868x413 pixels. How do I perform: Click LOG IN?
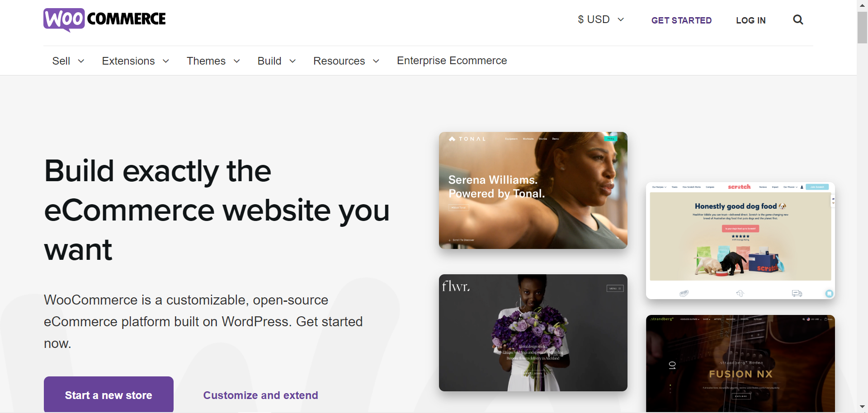point(750,20)
